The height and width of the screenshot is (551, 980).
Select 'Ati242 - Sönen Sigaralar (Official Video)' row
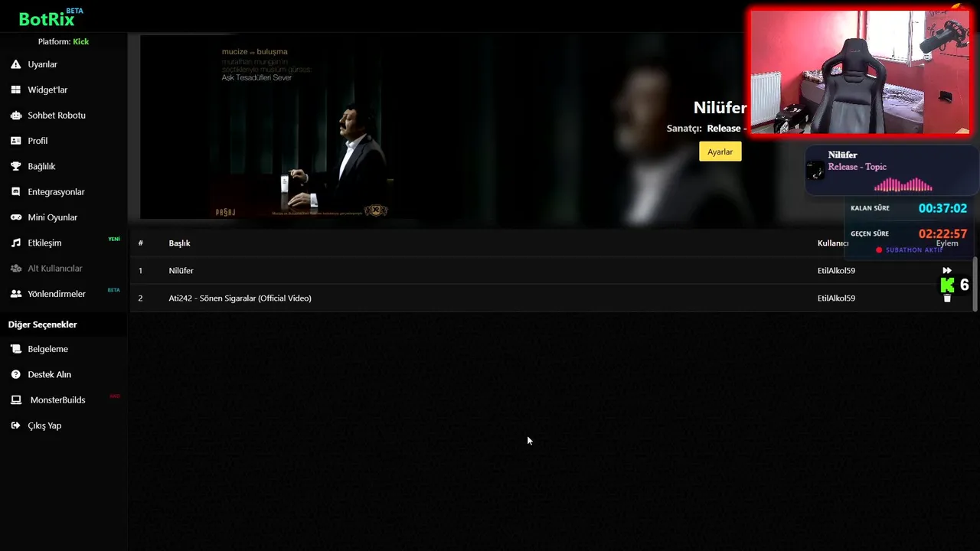[x=551, y=298]
